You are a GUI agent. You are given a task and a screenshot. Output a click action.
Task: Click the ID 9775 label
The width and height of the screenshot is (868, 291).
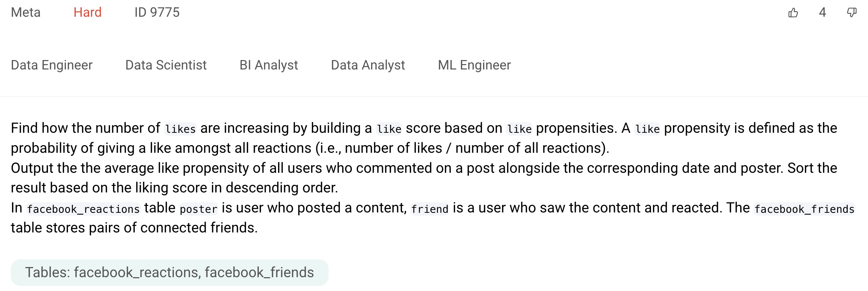tap(157, 13)
